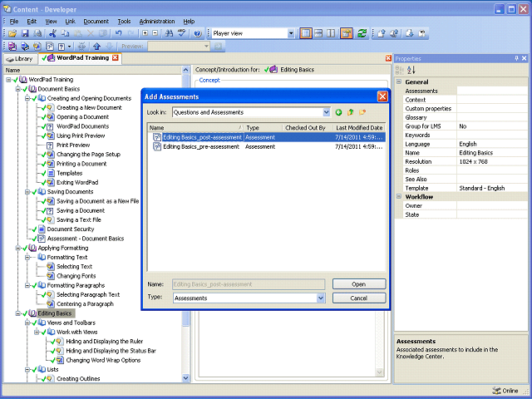
Task: Click the Assessments property value cell
Action: pos(492,91)
